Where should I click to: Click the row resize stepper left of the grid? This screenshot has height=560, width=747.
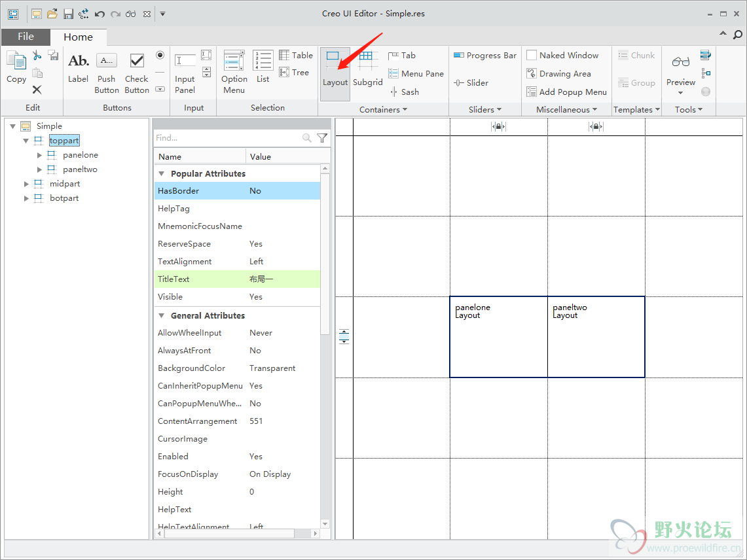[344, 336]
